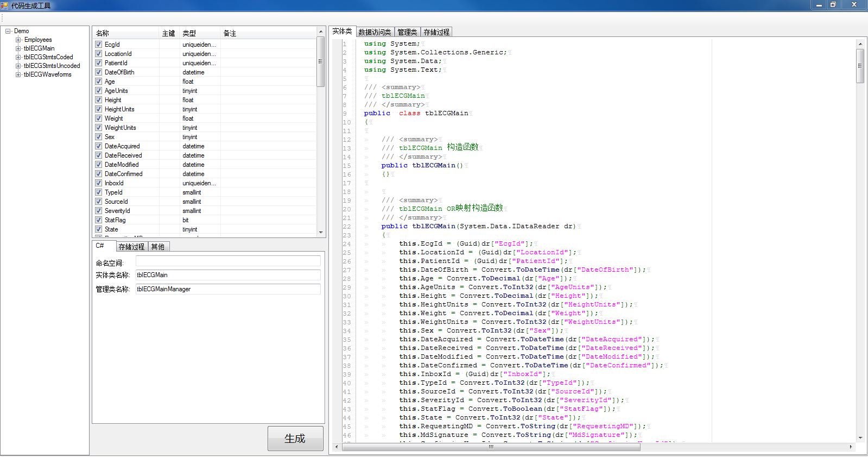Expand the tblECGWaveforms tree node
This screenshot has width=868, height=457.
18,74
